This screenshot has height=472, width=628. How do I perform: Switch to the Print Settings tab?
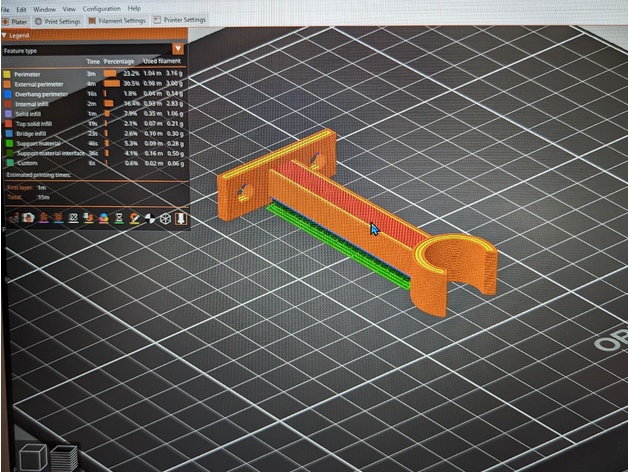point(62,20)
